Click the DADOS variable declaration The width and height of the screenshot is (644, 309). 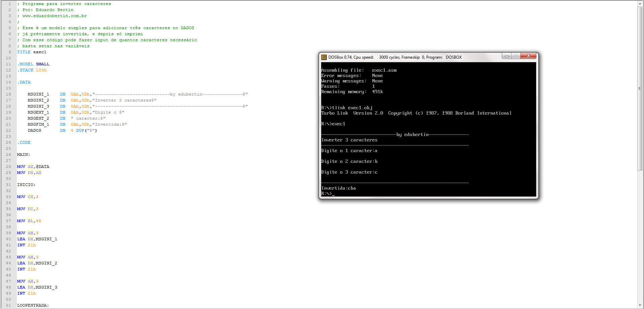pyautogui.click(x=35, y=130)
